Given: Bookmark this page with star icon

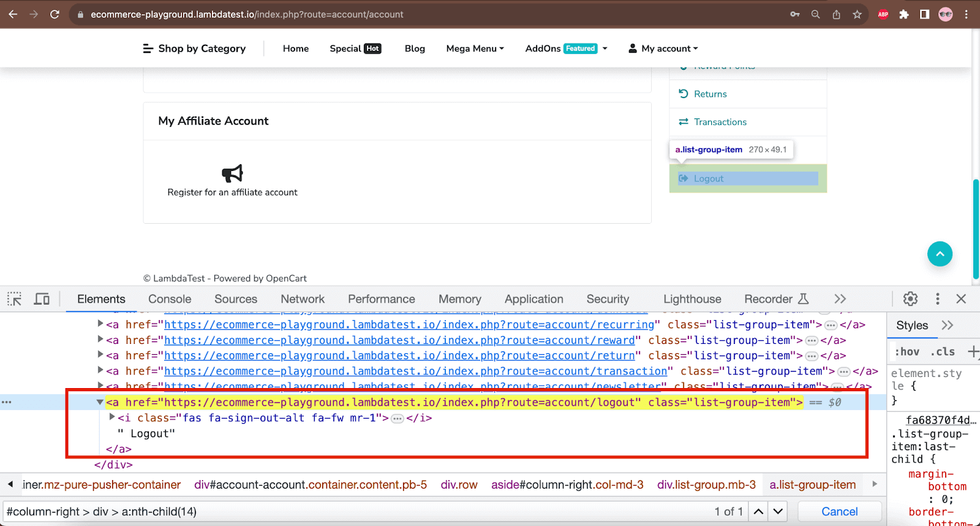Looking at the screenshot, I should [857, 14].
